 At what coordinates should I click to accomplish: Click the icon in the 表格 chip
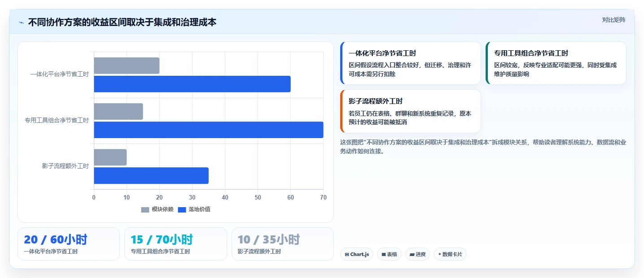coord(384,255)
